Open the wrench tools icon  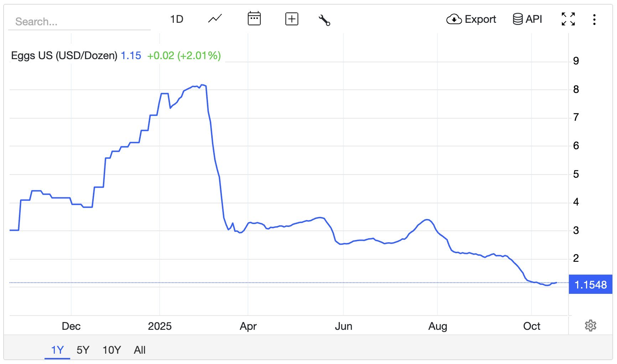pos(324,20)
